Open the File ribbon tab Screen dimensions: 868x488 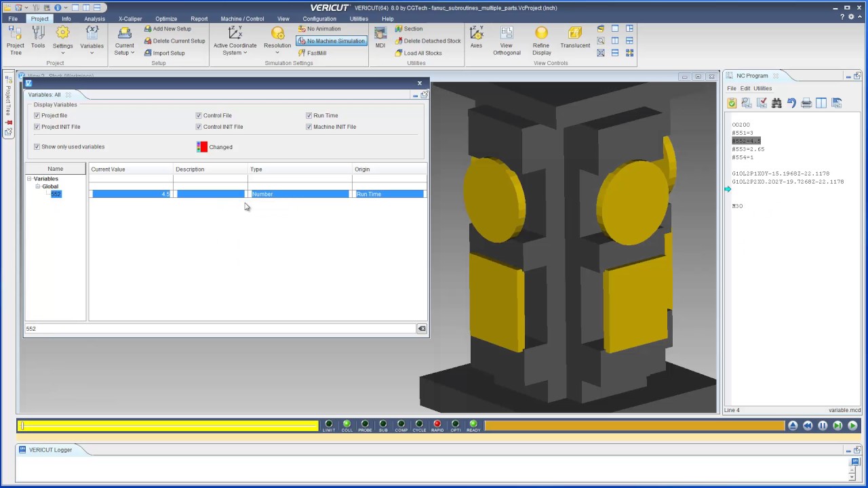pyautogui.click(x=13, y=19)
